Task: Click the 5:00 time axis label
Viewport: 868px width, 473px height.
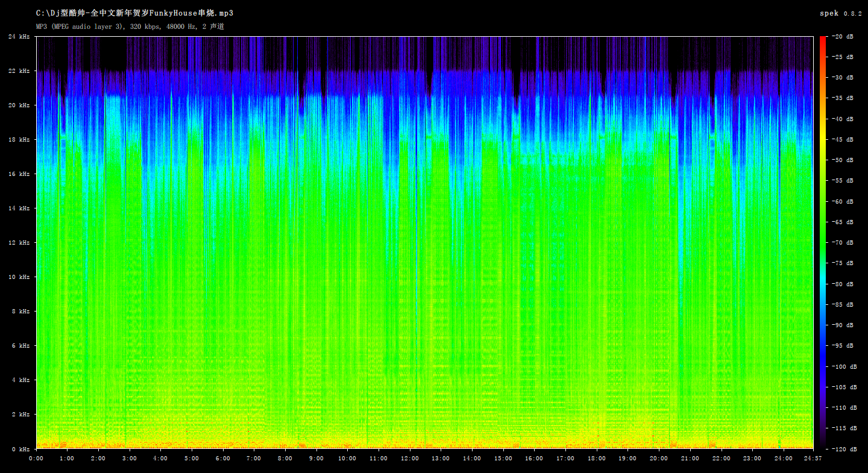Action: click(192, 459)
